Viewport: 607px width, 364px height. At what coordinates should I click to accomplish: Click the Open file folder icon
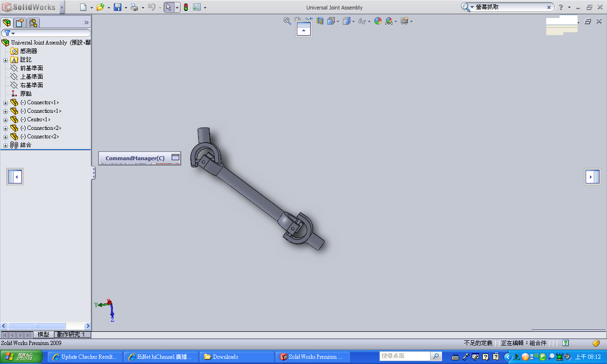[100, 7]
